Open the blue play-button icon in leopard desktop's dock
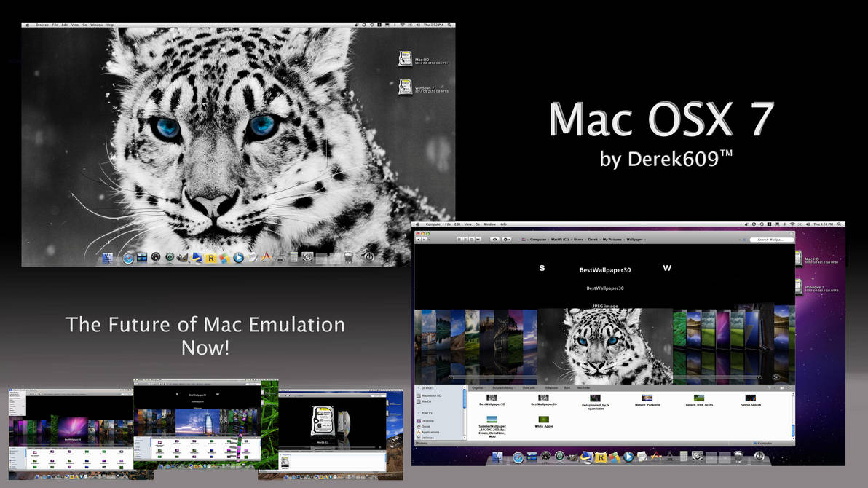Screen dimensions: 868x488 coord(239,258)
